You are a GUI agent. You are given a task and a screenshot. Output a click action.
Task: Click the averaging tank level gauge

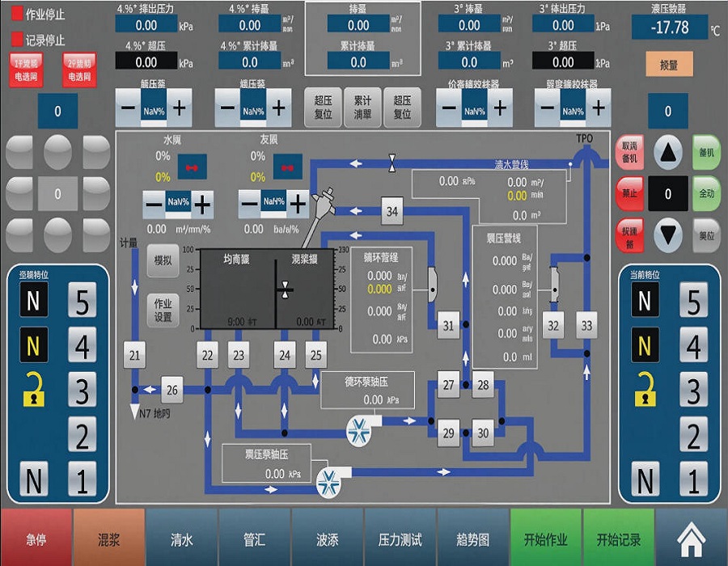tap(238, 289)
